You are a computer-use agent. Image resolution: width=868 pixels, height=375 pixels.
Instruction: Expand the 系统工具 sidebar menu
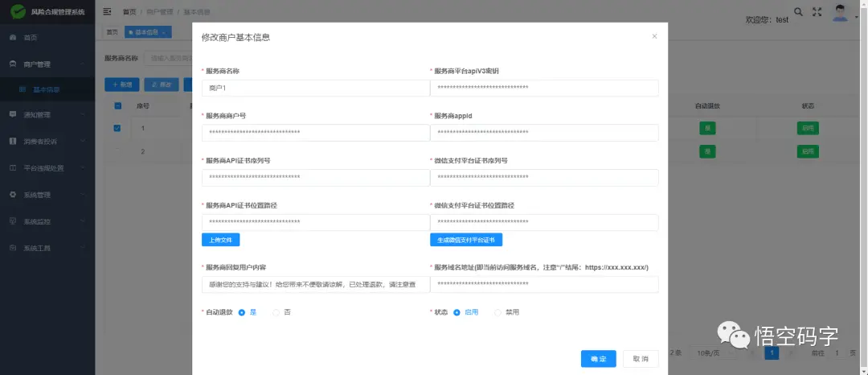pos(47,248)
